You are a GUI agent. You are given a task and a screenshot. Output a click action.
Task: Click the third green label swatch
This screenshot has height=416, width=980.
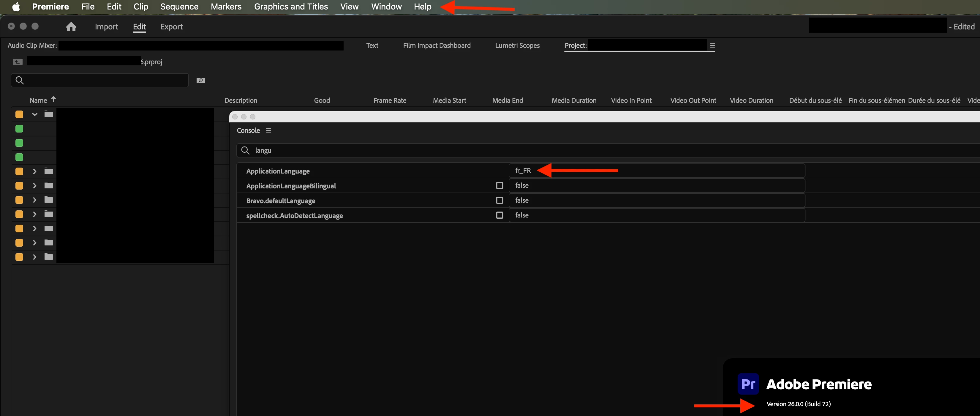19,157
